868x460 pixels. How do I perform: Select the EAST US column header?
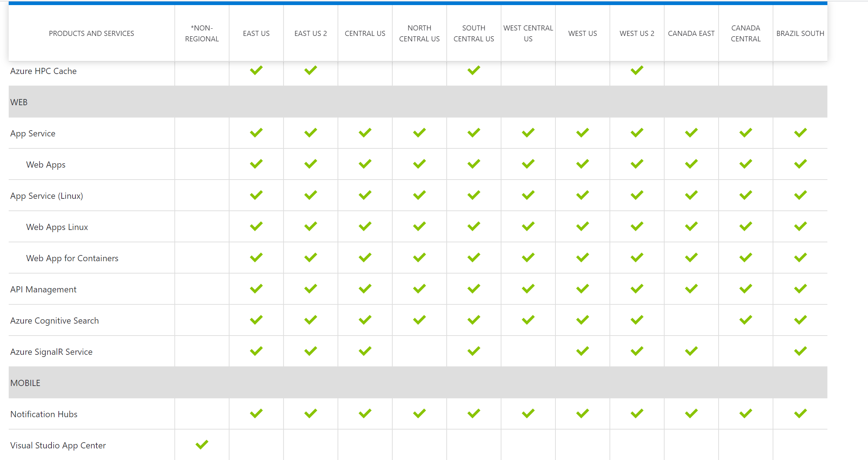pyautogui.click(x=256, y=33)
